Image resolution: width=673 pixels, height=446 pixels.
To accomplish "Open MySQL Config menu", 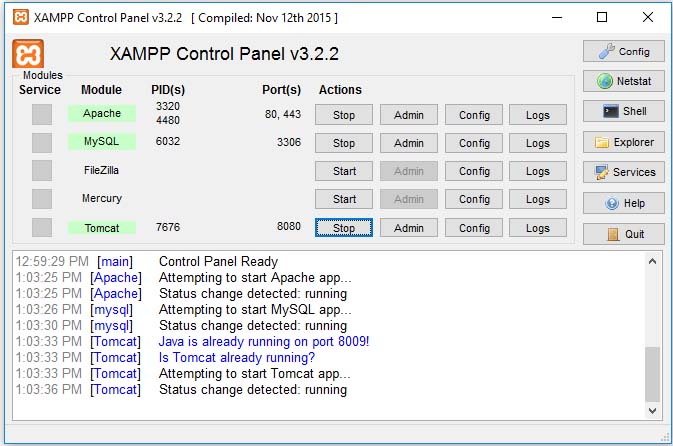I will tap(474, 143).
